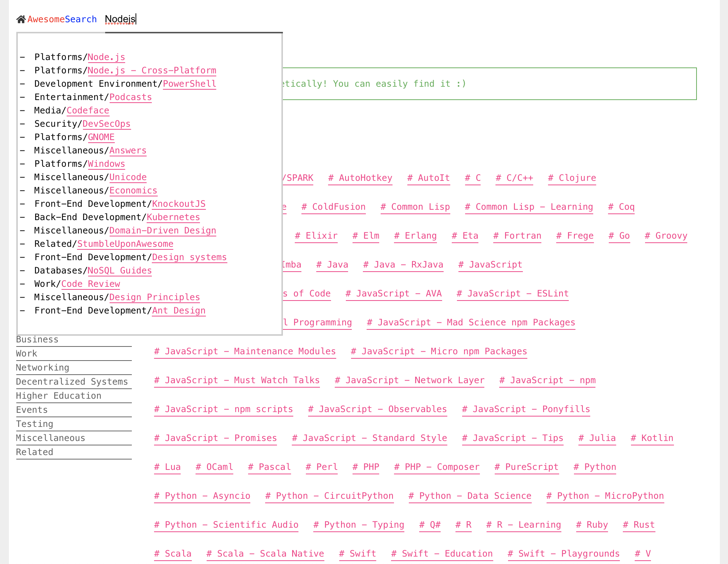
Task: Open NoSQL Guides under Databases
Action: coord(119,270)
